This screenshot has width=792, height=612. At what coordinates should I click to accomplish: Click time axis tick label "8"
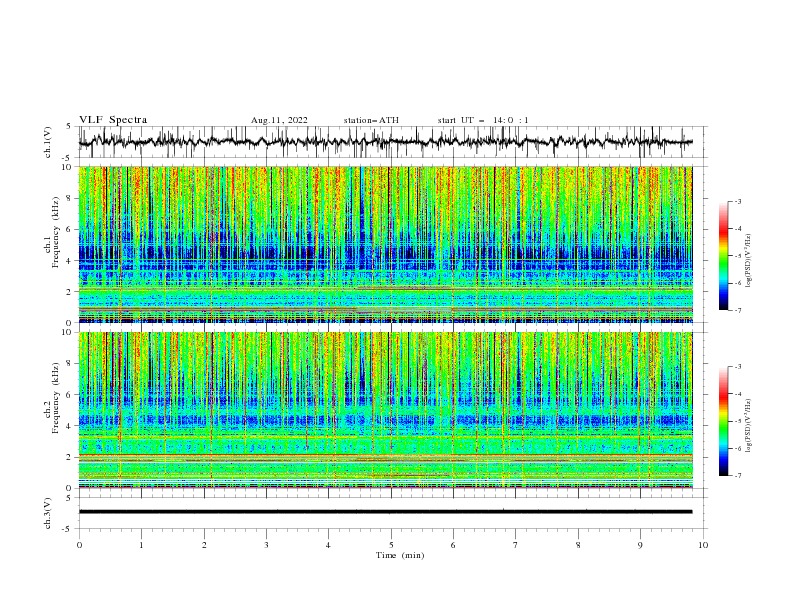(x=578, y=545)
